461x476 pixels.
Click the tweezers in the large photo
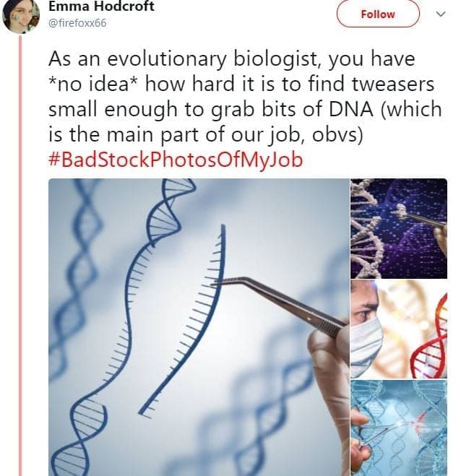pos(282,303)
